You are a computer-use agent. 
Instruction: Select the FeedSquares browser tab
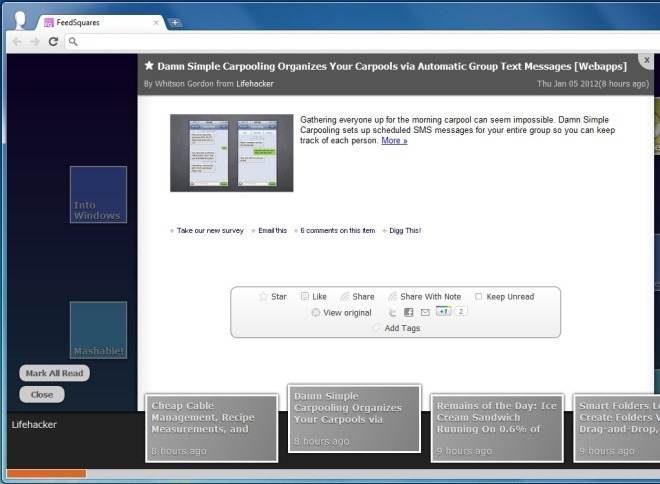[95, 22]
